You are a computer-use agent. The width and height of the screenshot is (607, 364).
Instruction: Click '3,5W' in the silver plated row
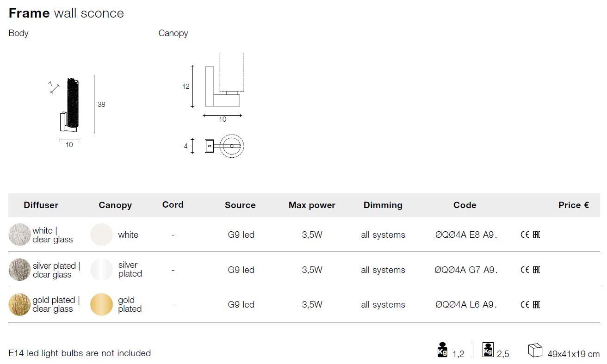click(x=312, y=270)
